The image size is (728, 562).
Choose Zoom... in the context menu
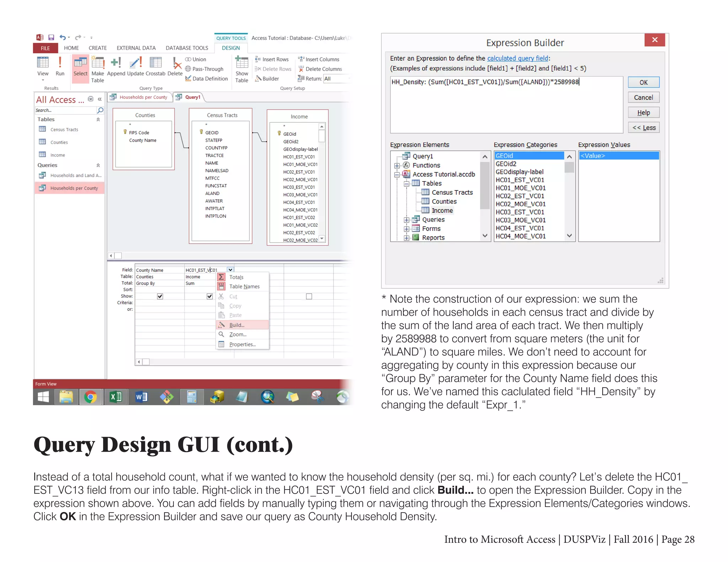[x=242, y=335]
